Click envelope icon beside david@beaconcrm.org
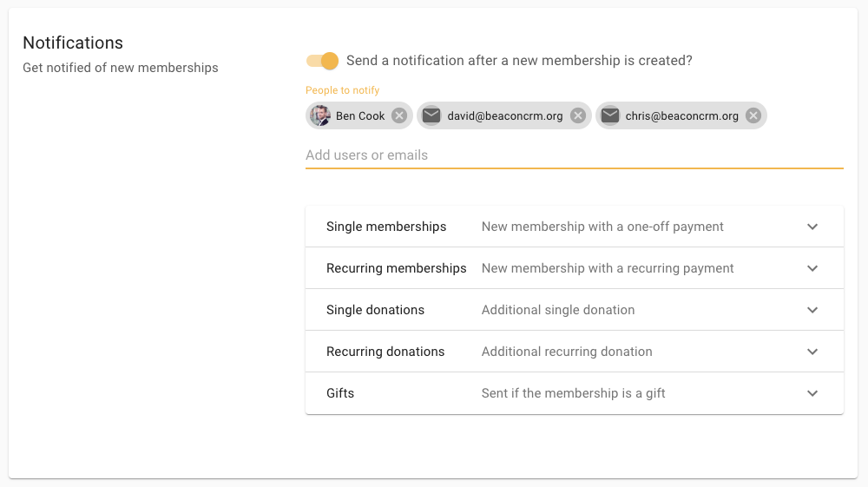This screenshot has width=868, height=487. click(x=431, y=116)
